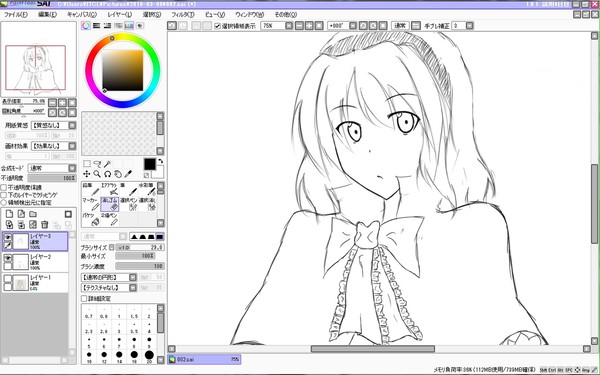Hide レイヤー3 using its eye icon
600x375 pixels.
point(8,237)
